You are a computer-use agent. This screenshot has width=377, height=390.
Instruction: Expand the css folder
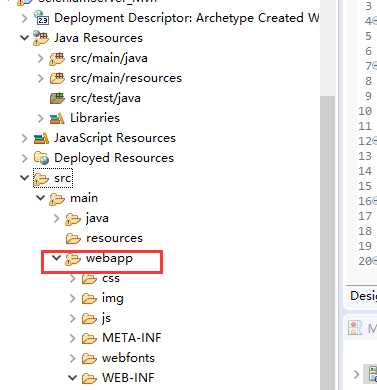[x=72, y=278]
